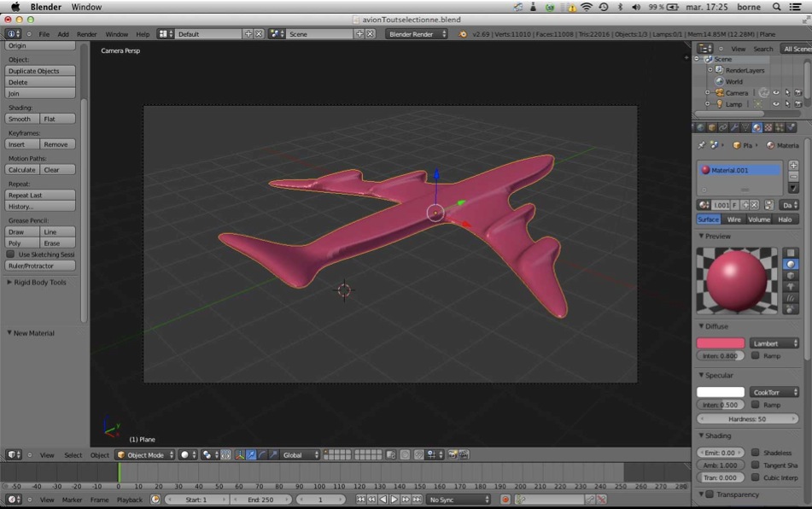Open the Lambert diffuse shader dropdown
812x509 pixels.
pyautogui.click(x=774, y=343)
